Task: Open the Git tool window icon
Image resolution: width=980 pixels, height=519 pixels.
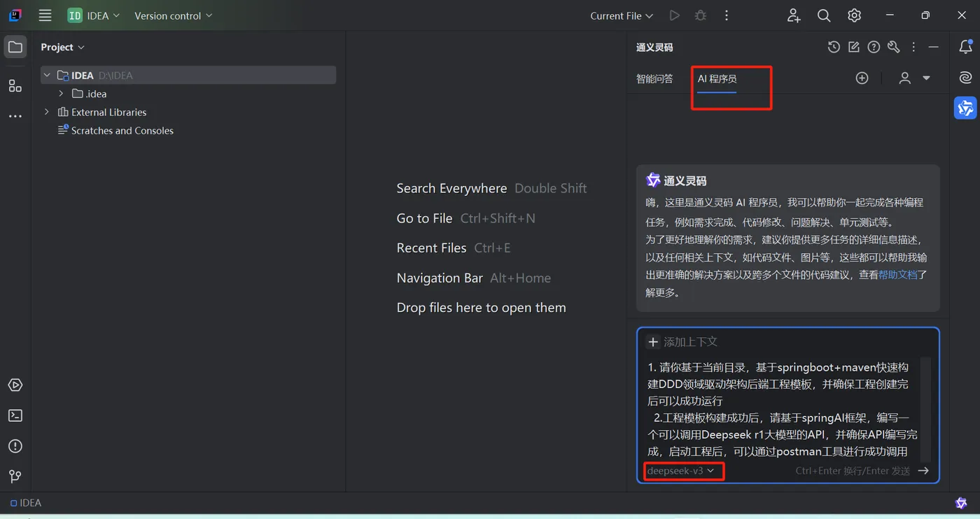Action: tap(15, 476)
